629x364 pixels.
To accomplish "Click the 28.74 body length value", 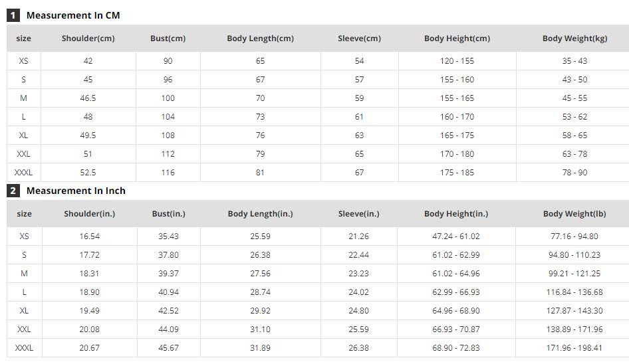I will pos(260,292).
